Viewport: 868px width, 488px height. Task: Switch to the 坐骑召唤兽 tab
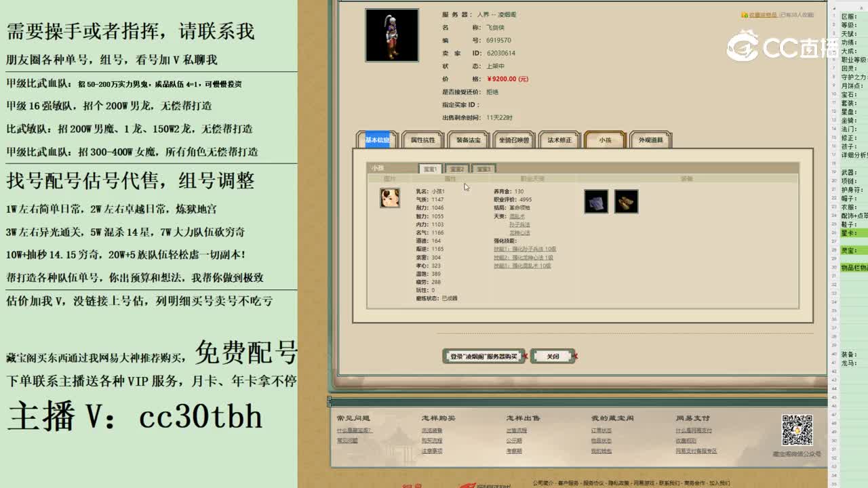tap(513, 140)
